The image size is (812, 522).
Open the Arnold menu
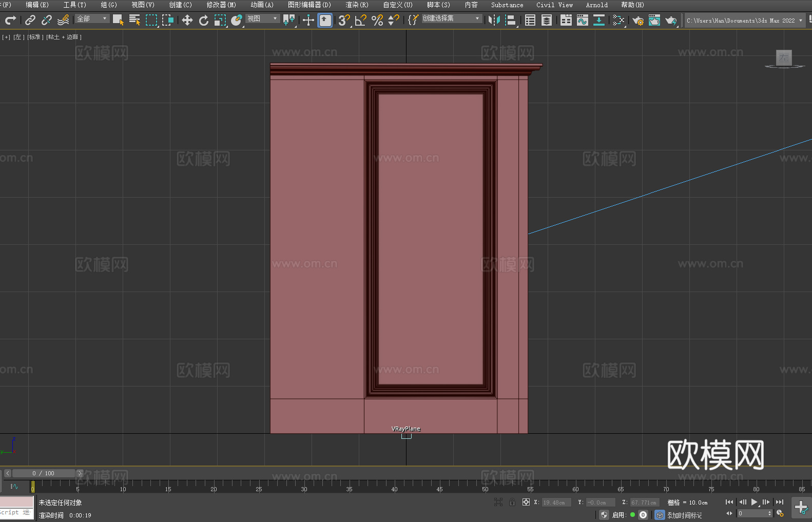pos(596,5)
